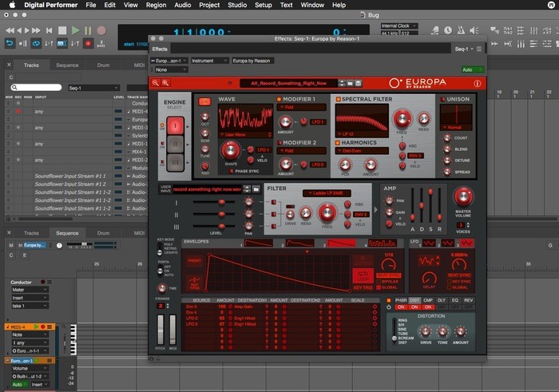Click the Effects tab label
The width and height of the screenshot is (559, 392).
[x=160, y=49]
